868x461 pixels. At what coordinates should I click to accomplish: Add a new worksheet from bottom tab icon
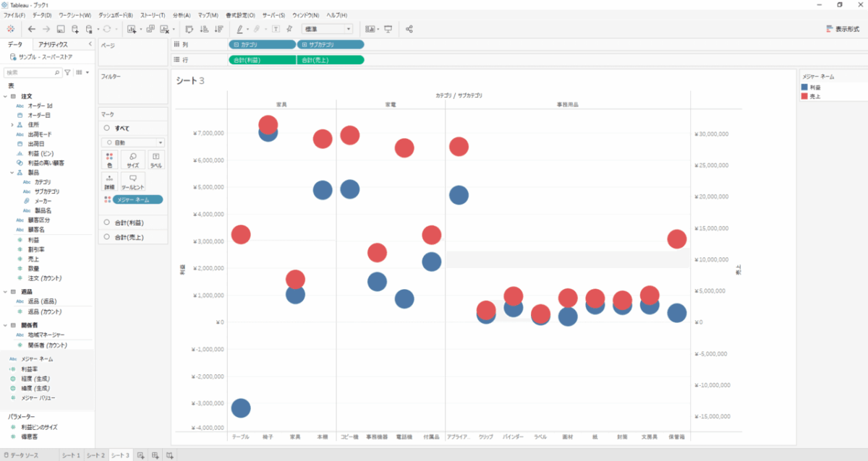point(141,455)
